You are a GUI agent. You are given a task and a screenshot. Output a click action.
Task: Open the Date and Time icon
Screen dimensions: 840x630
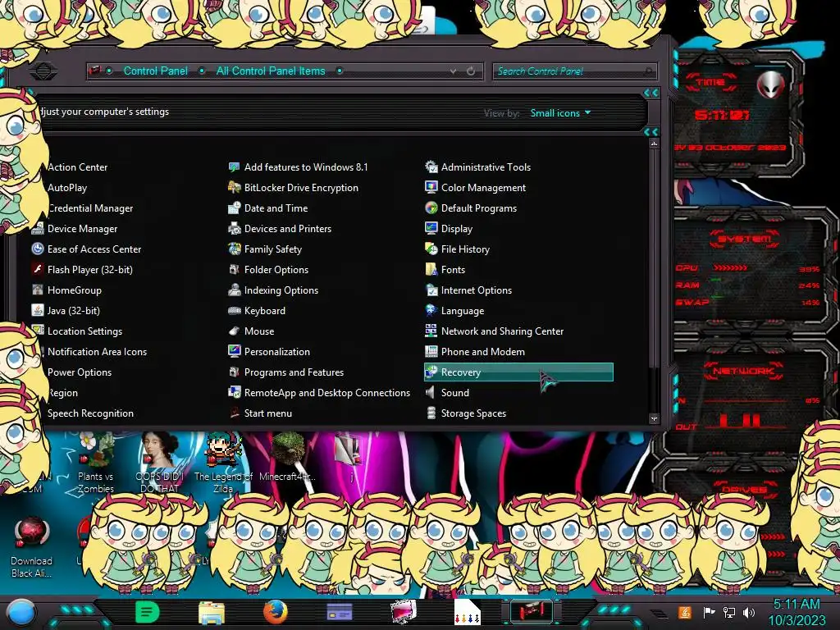(234, 208)
